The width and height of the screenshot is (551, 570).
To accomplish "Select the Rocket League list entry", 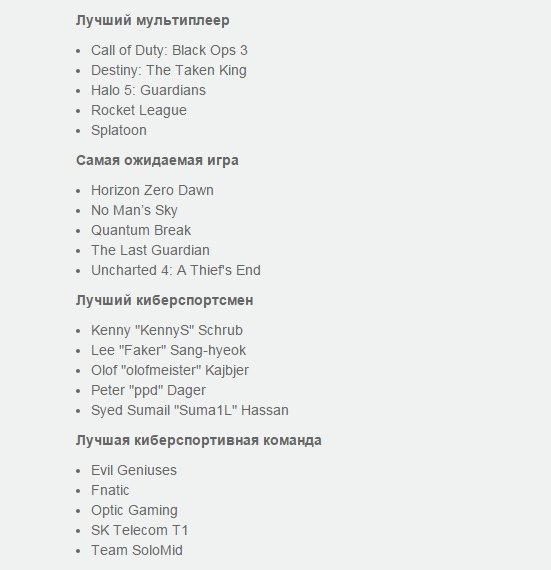I will pos(139,111).
